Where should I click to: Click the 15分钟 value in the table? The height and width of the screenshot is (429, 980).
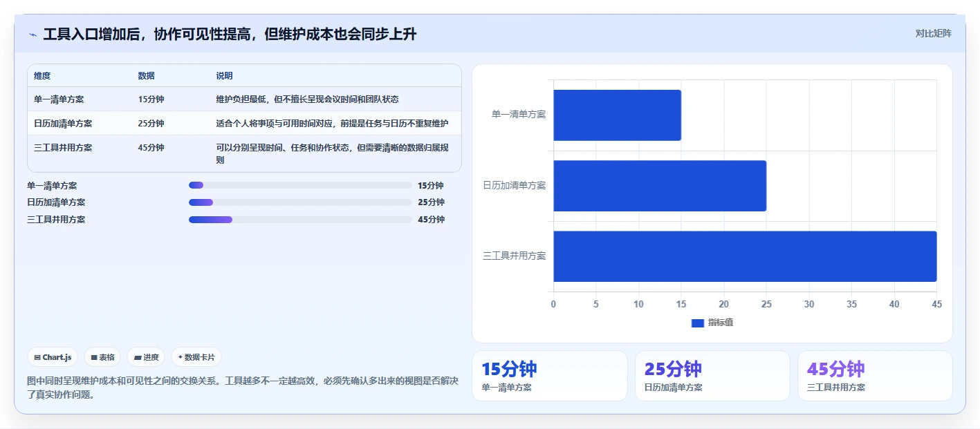pyautogui.click(x=151, y=99)
